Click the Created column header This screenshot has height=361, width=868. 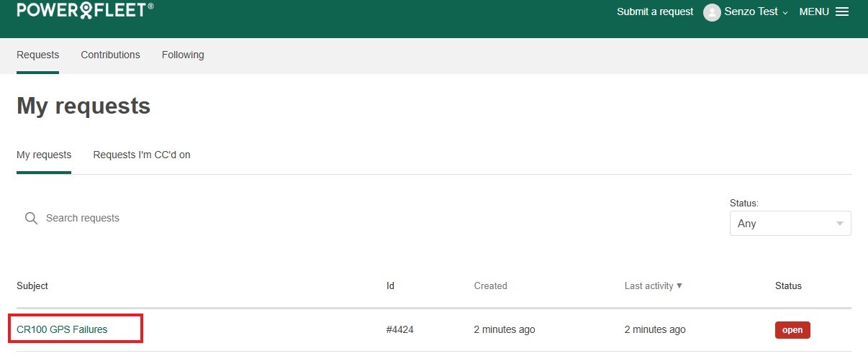tap(490, 285)
